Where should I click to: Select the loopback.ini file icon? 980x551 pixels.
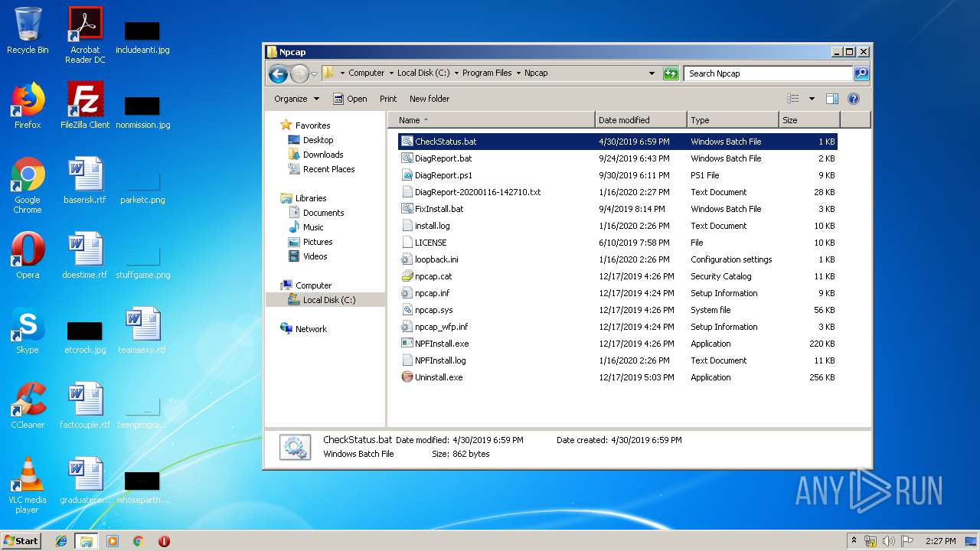[x=407, y=259]
